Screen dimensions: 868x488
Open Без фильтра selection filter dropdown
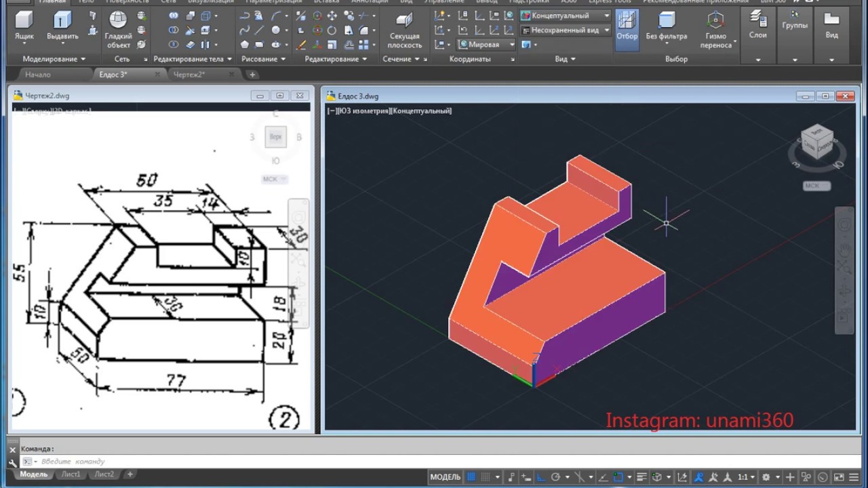click(x=667, y=28)
